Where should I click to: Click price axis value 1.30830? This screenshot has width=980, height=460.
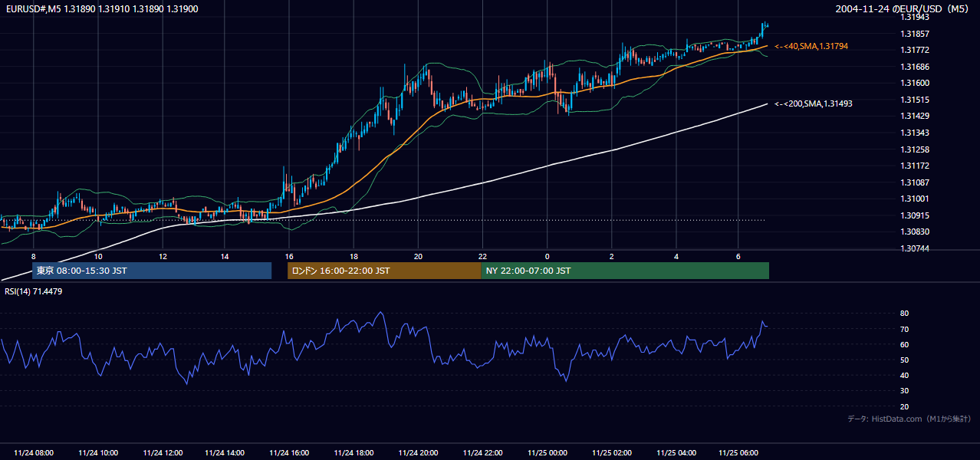click(915, 232)
